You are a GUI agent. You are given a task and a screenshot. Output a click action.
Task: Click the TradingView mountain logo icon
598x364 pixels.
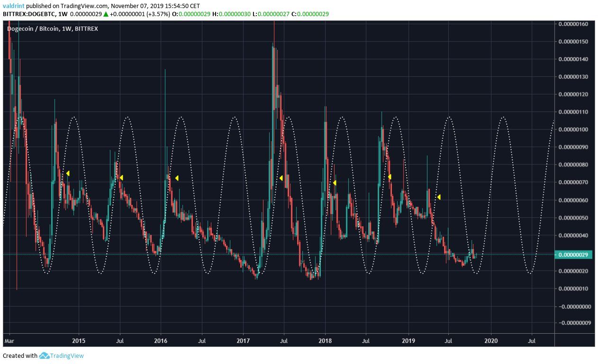[45, 355]
